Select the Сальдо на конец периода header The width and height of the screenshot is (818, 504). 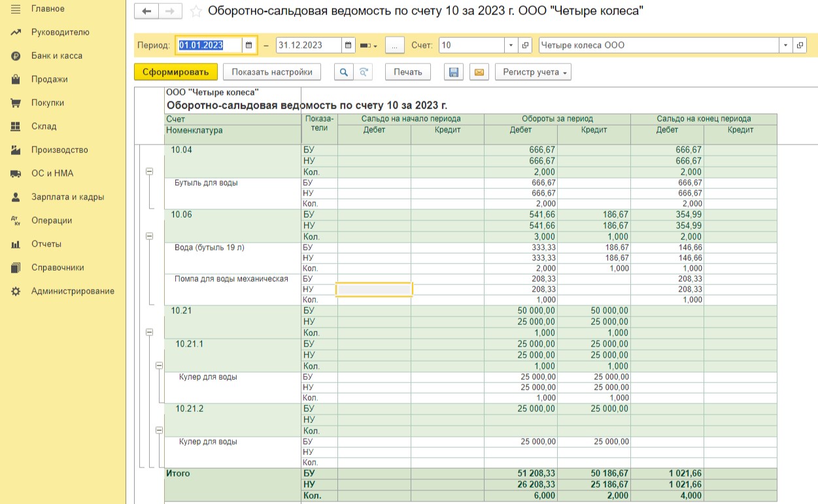pyautogui.click(x=704, y=119)
